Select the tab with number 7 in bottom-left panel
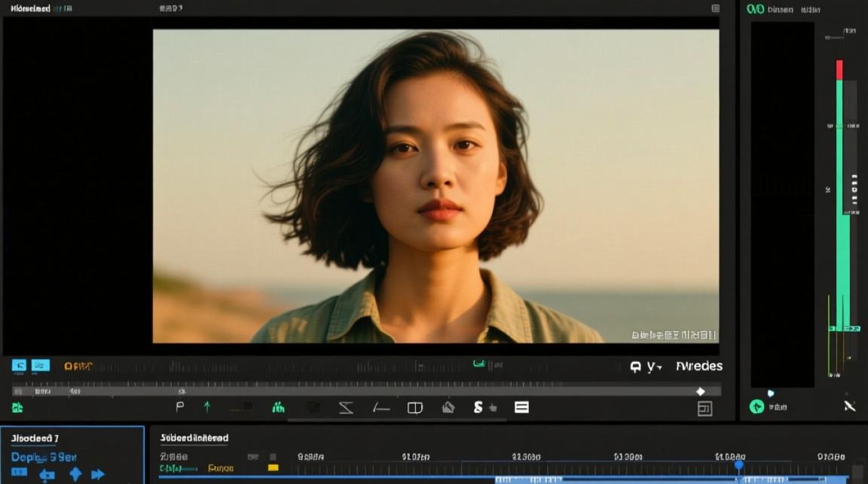868x484 pixels. click(35, 439)
